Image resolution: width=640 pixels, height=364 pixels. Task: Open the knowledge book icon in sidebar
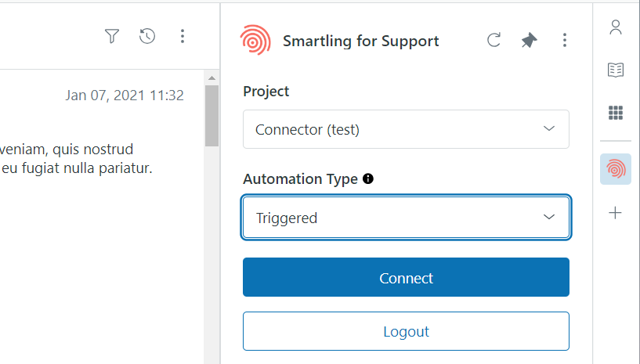click(x=616, y=70)
